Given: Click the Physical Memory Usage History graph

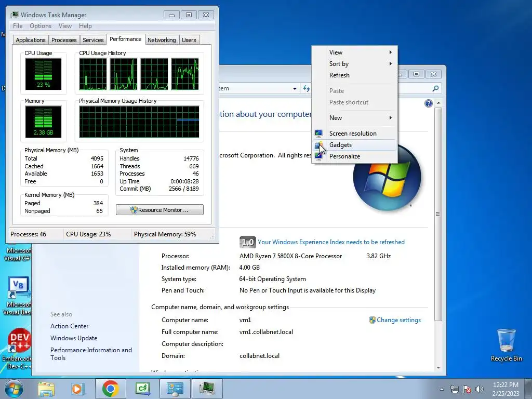Looking at the screenshot, I should 139,122.
